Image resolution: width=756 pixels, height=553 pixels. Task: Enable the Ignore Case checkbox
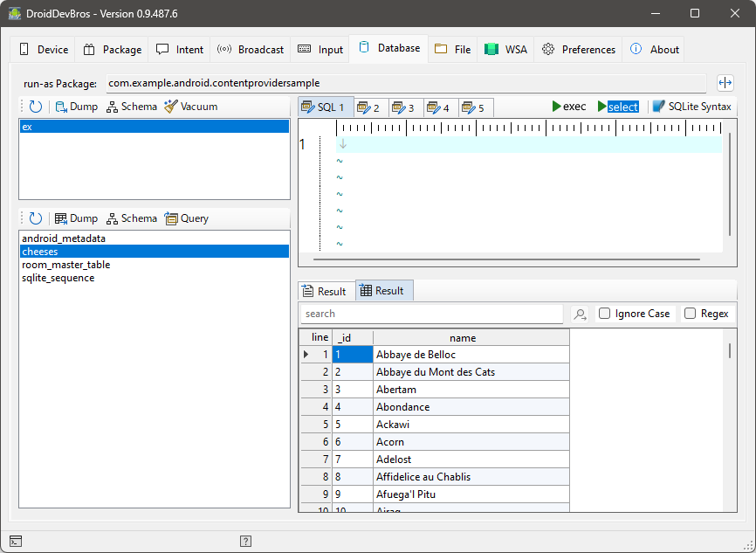tap(604, 314)
